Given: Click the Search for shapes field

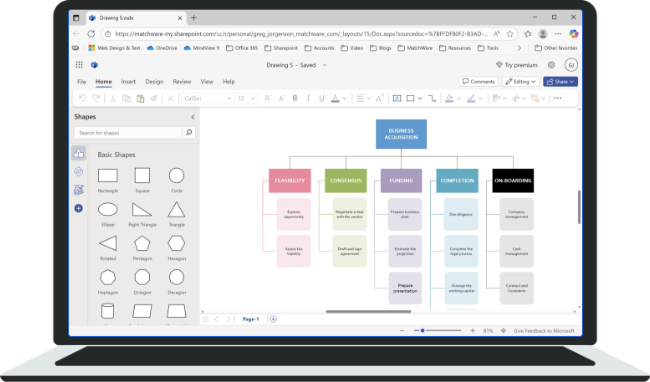Looking at the screenshot, I should (x=129, y=133).
